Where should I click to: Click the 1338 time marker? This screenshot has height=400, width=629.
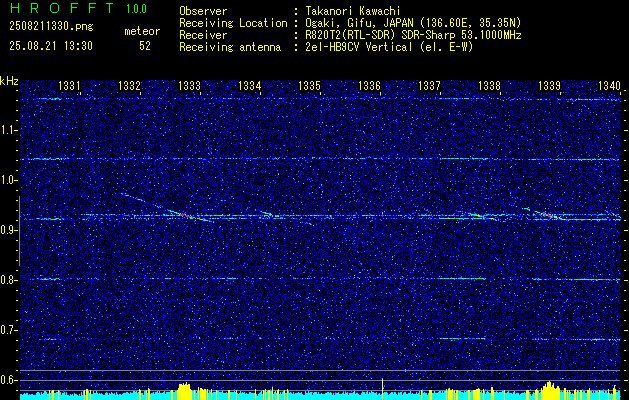pyautogui.click(x=489, y=85)
